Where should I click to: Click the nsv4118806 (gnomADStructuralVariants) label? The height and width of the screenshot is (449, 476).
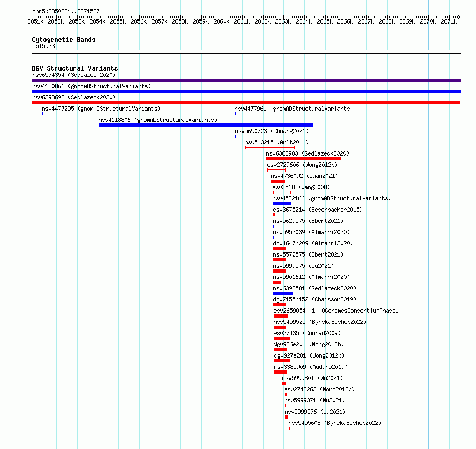(158, 120)
